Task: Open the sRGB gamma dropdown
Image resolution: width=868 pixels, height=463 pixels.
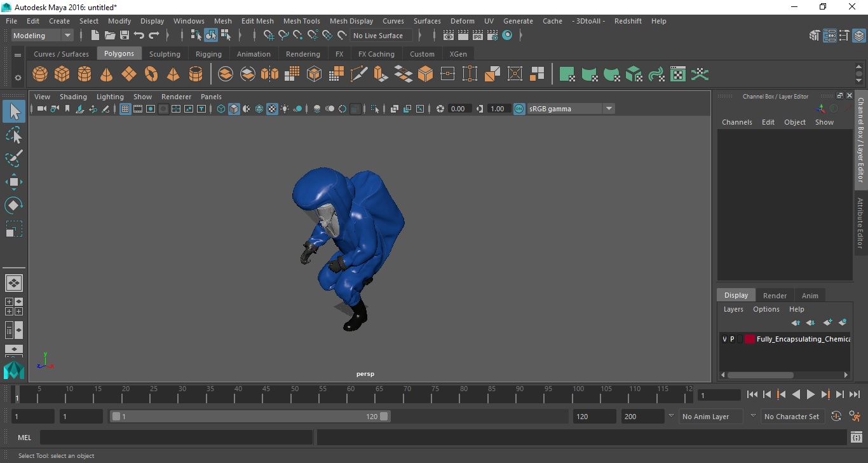Action: click(x=571, y=109)
